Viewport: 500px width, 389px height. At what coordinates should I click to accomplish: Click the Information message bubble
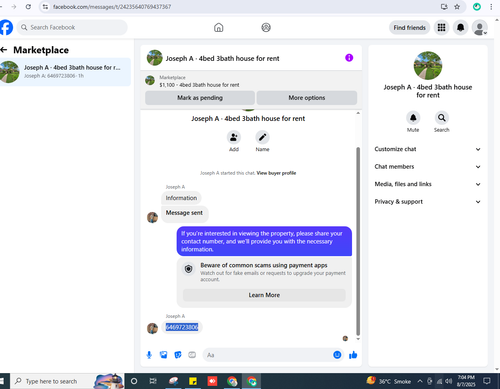tap(181, 198)
